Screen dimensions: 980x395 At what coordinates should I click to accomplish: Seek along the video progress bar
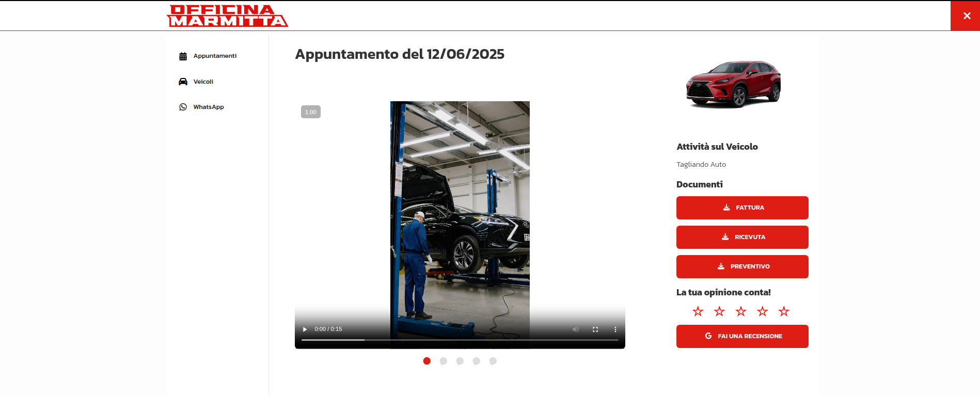[x=460, y=340]
